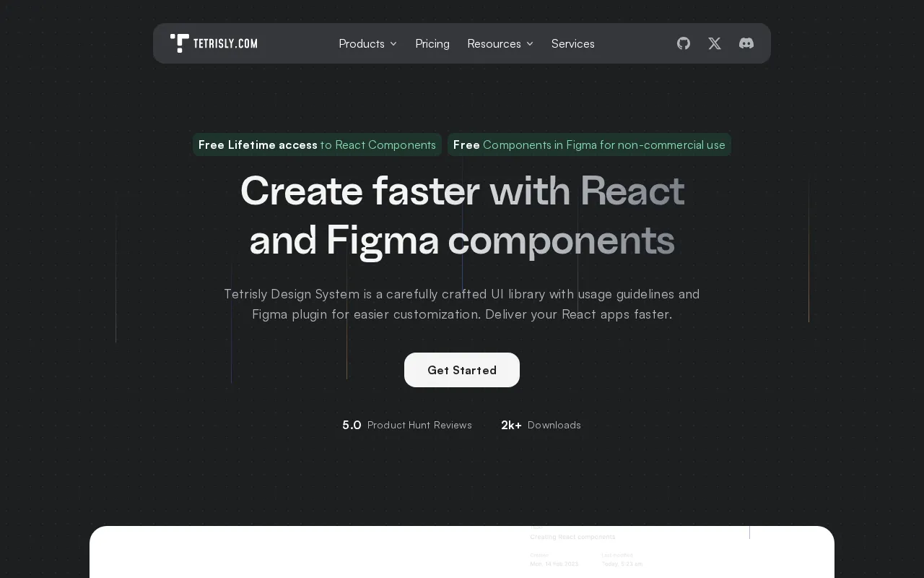Expand the Resources dropdown menu

pyautogui.click(x=500, y=43)
